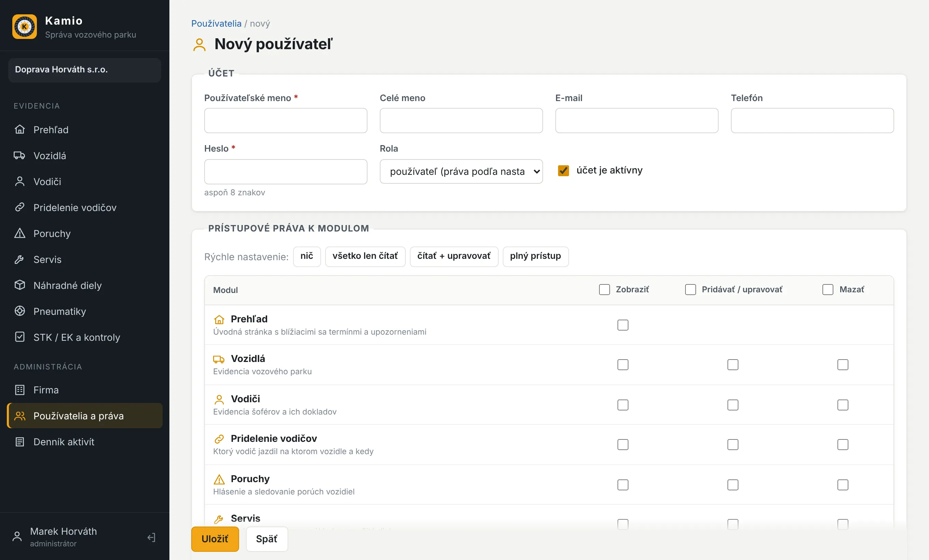Open Vodiči via its person icon in the sidebar
This screenshot has height=560, width=929.
coord(19,182)
